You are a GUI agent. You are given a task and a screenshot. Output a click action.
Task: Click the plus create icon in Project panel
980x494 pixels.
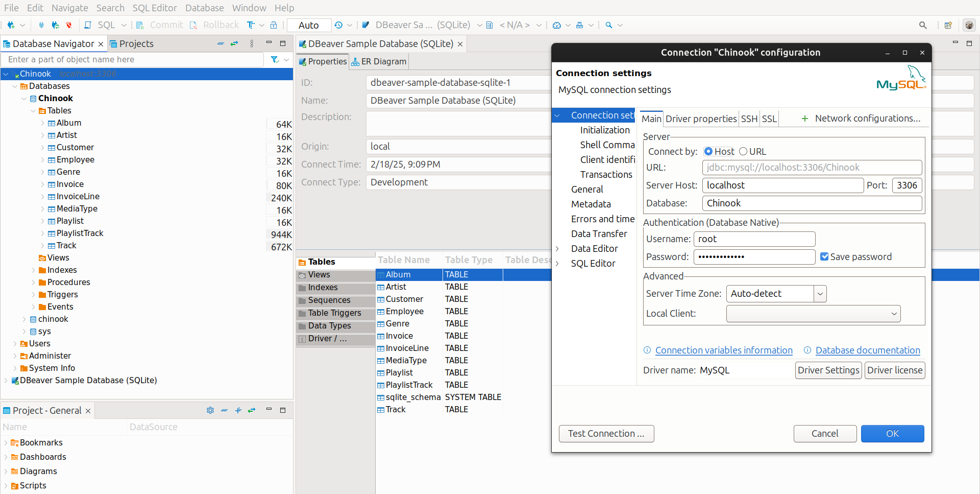pos(238,410)
